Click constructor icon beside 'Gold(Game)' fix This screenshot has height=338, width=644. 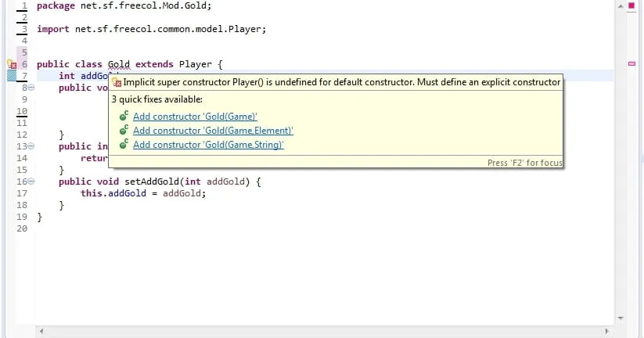tap(124, 117)
